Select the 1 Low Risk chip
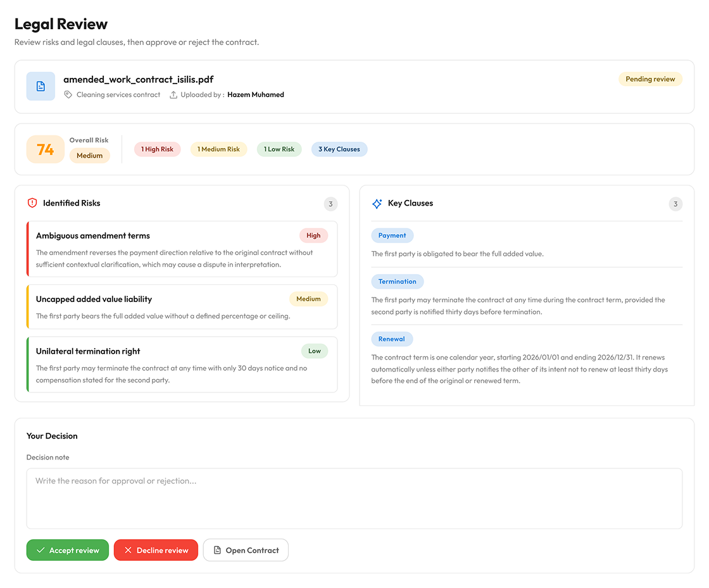 (279, 149)
